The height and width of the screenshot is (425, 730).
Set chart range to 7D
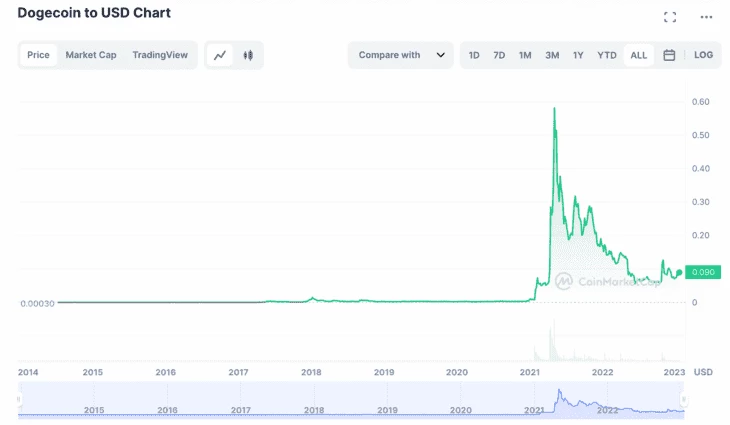pyautogui.click(x=499, y=55)
